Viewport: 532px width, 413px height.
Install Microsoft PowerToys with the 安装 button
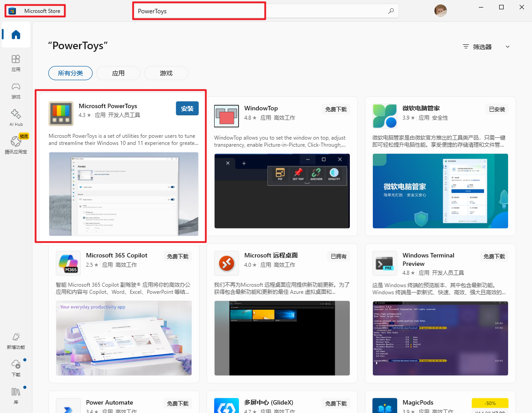[187, 109]
